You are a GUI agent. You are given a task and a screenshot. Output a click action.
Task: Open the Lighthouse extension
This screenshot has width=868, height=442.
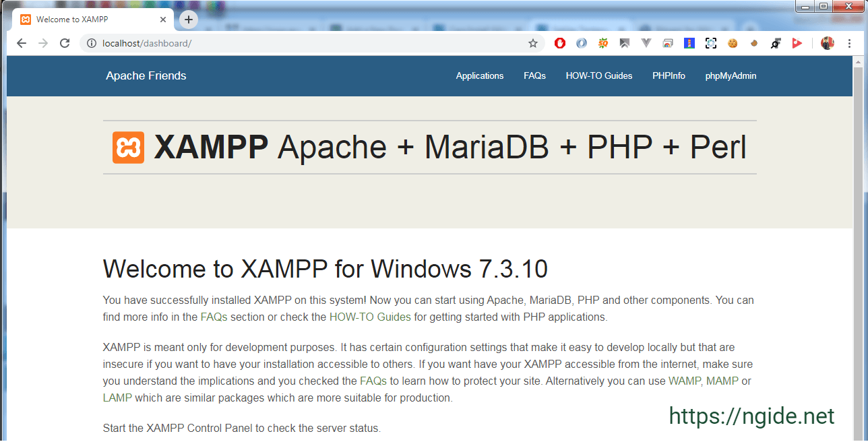click(689, 43)
